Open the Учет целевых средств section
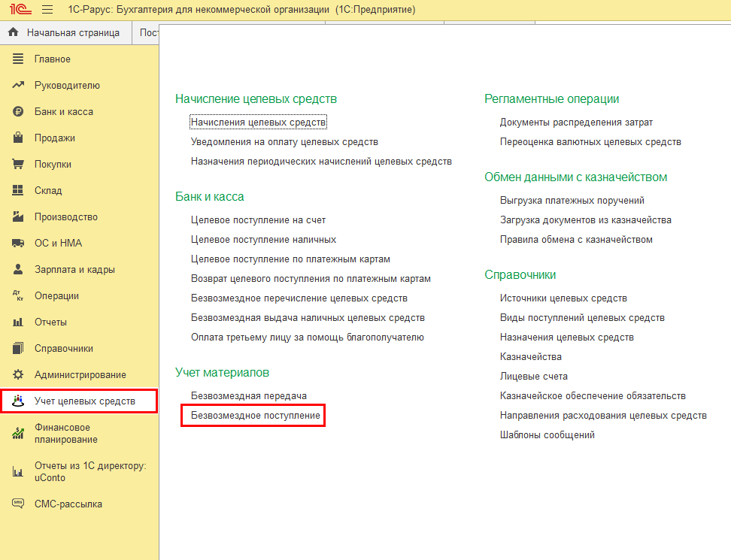The image size is (731, 560). 84,401
